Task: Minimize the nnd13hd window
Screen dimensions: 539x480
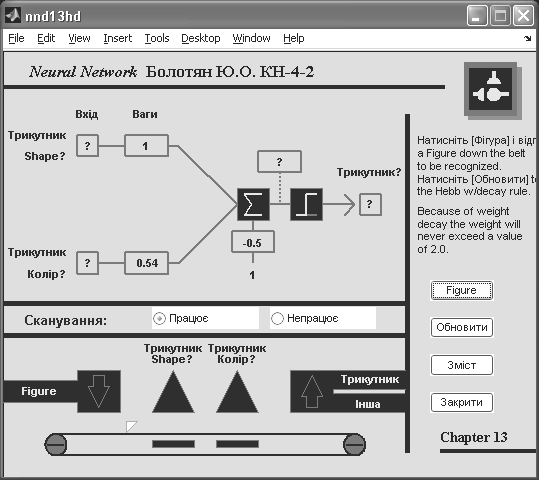Action: click(477, 15)
